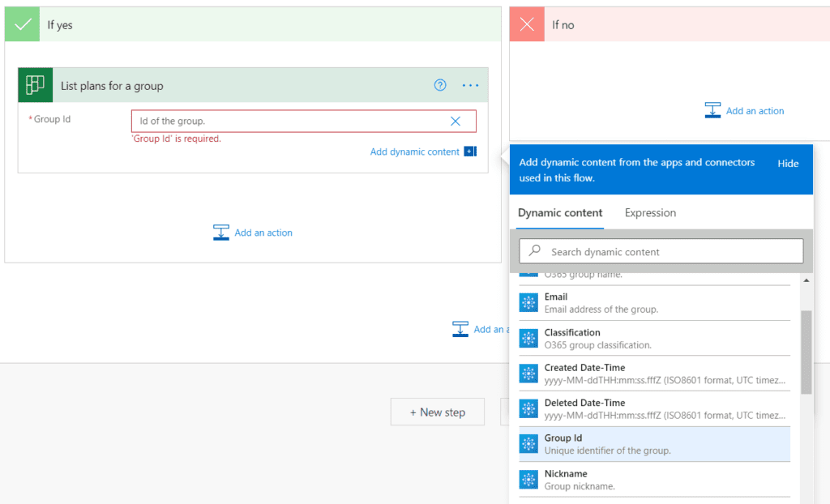Click the Nickname dynamic content icon
The image size is (830, 504).
[x=528, y=480]
